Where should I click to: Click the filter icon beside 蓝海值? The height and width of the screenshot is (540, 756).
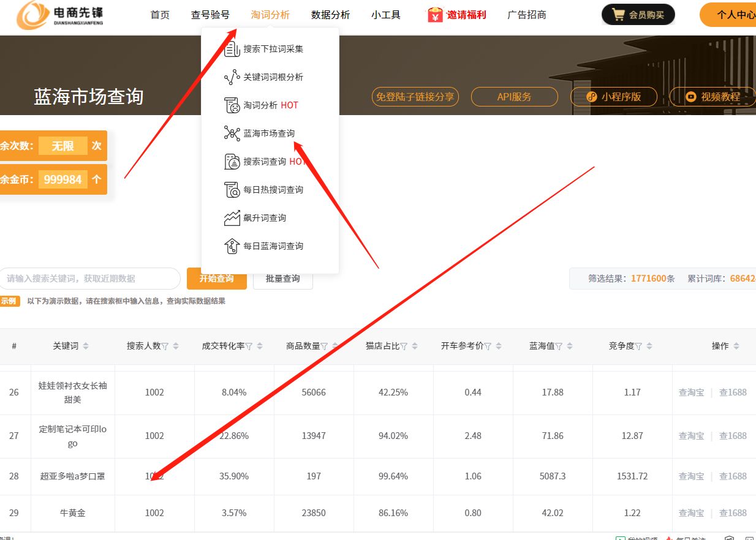pos(559,347)
